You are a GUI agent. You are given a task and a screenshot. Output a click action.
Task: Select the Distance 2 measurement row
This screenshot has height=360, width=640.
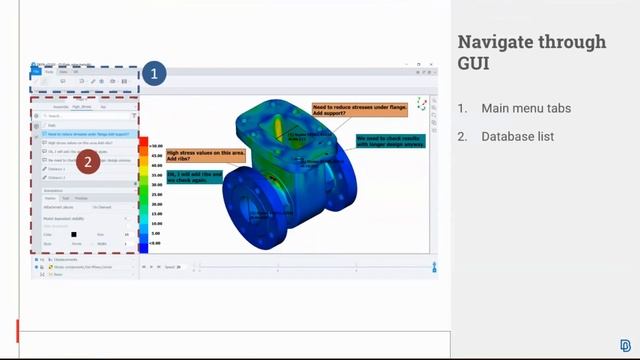point(89,178)
